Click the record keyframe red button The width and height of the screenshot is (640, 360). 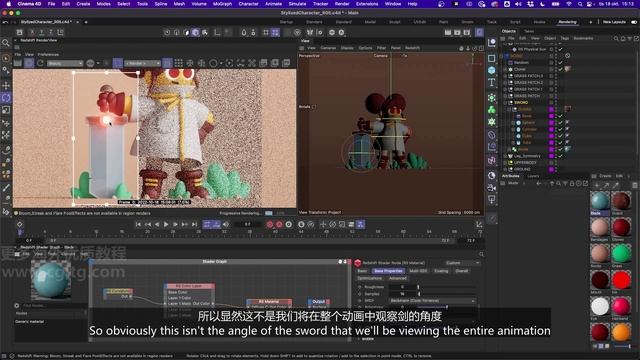[269, 224]
